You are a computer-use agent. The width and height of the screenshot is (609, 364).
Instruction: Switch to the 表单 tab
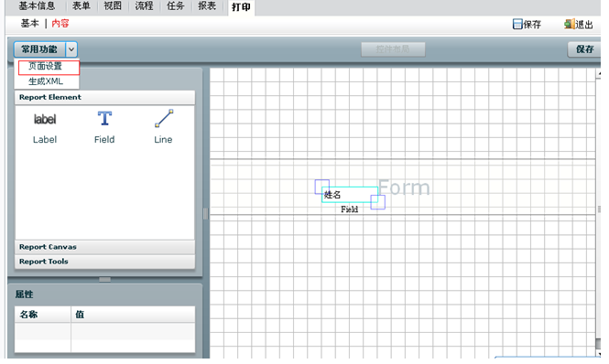pos(82,5)
